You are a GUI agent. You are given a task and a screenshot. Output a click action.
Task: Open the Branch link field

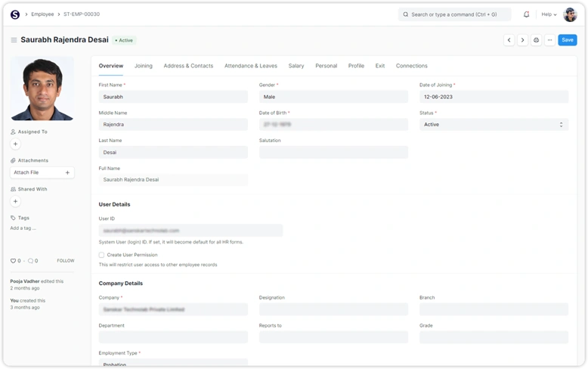pos(494,309)
